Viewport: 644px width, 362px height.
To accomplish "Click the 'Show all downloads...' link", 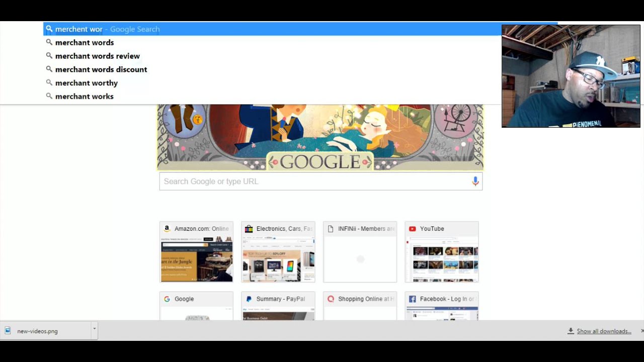I will pyautogui.click(x=604, y=331).
